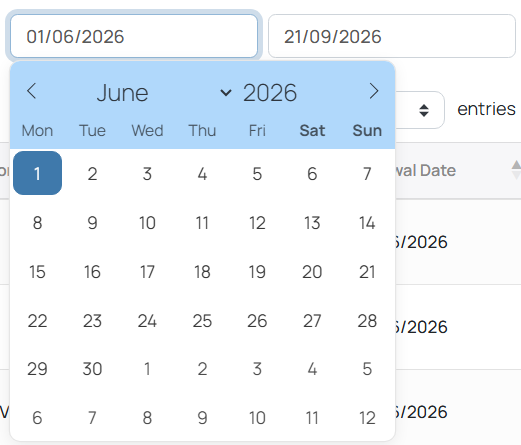
Task: Click the 2026 year field
Action: [270, 93]
